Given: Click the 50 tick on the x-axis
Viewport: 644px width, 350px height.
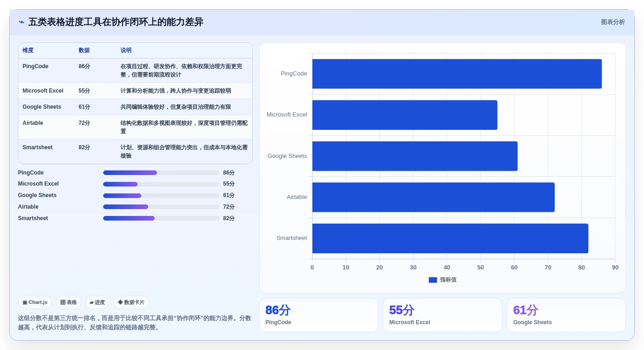Looking at the screenshot, I should [x=481, y=268].
